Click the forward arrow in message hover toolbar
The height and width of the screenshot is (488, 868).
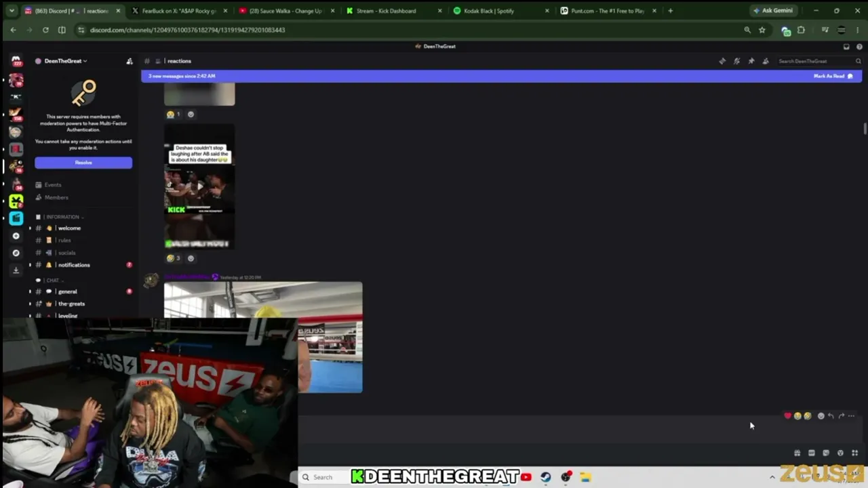pos(842,416)
